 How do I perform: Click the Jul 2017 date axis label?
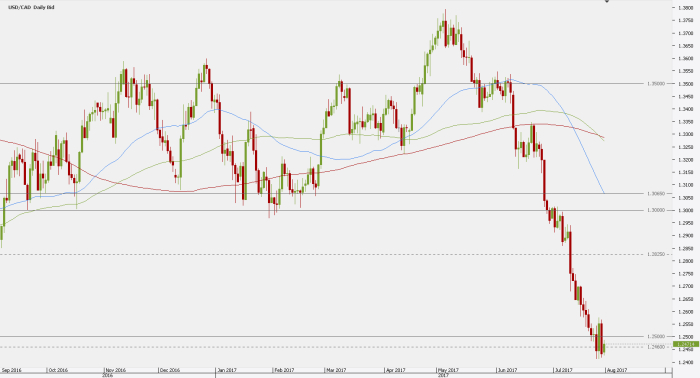563,370
